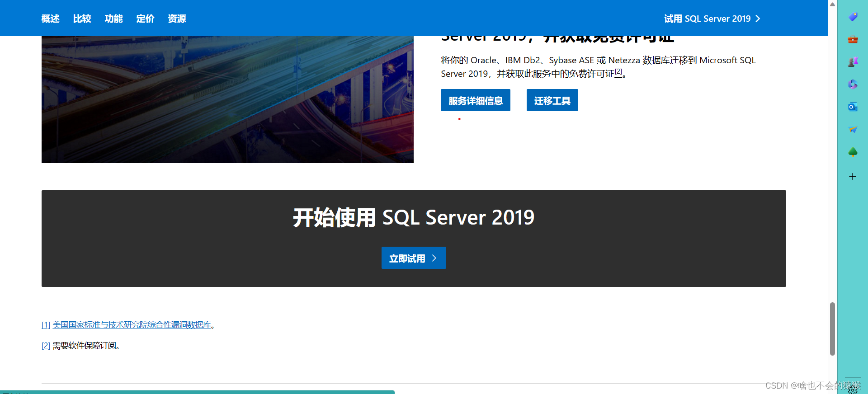Click the highway overpass banner image
868x394 pixels.
227,99
